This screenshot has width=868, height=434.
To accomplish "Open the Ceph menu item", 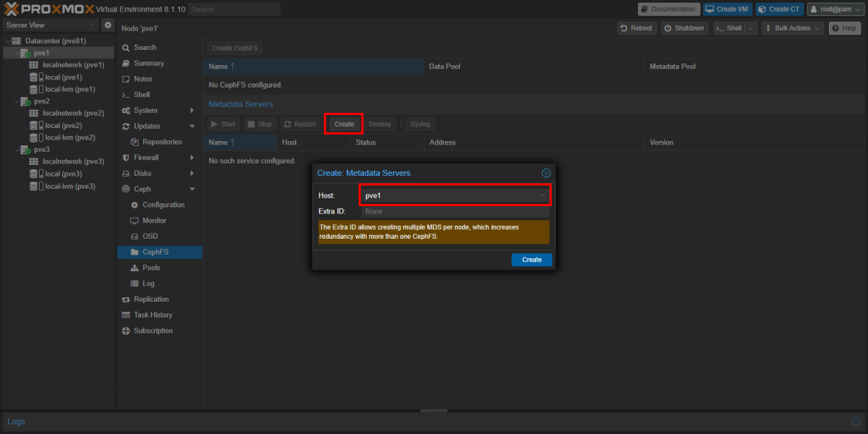I will (142, 190).
